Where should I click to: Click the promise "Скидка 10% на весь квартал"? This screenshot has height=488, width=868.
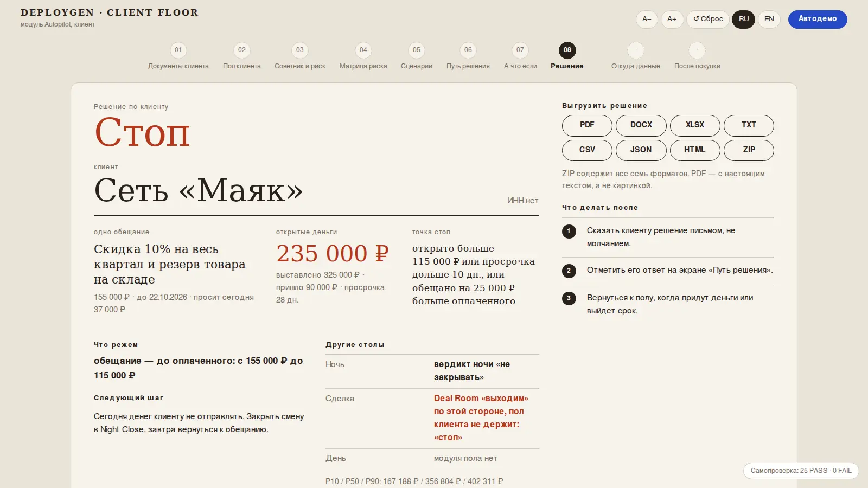tap(170, 265)
